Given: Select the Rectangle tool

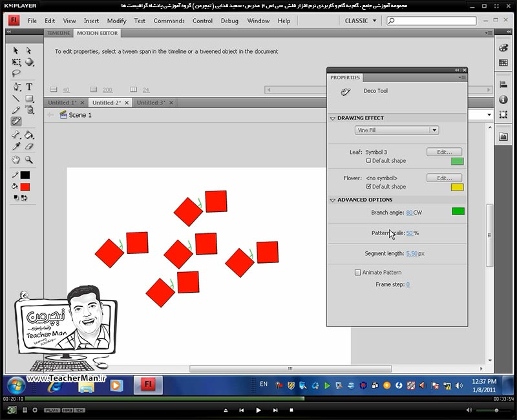Looking at the screenshot, I should [x=29, y=98].
